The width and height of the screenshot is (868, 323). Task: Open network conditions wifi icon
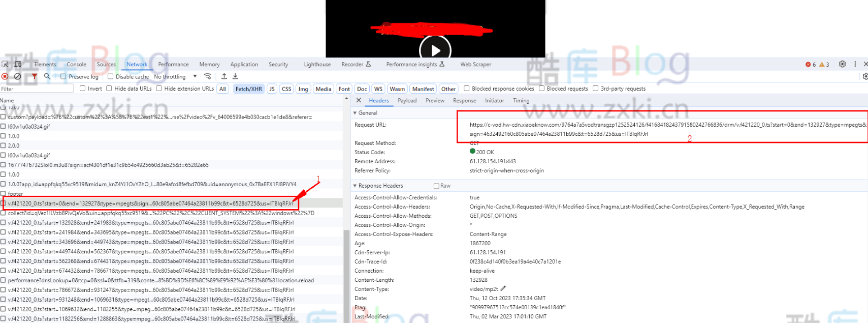(x=208, y=76)
